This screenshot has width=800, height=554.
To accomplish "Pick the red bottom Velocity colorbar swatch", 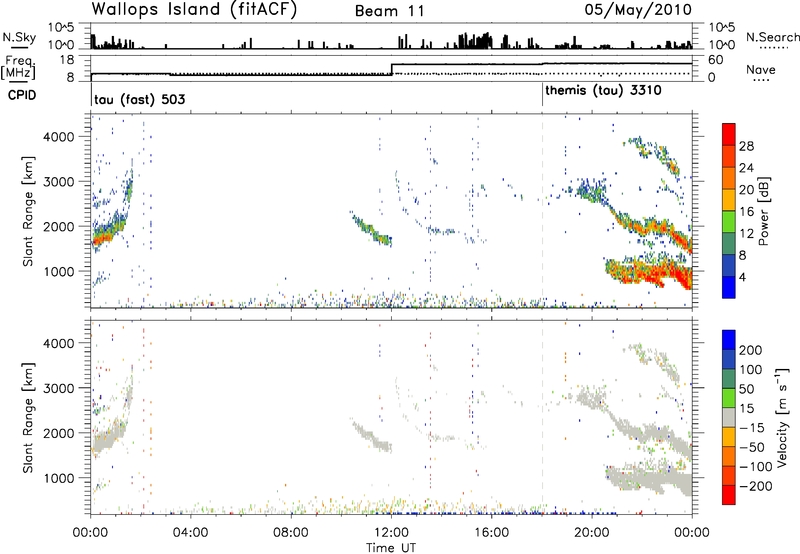I will [729, 495].
